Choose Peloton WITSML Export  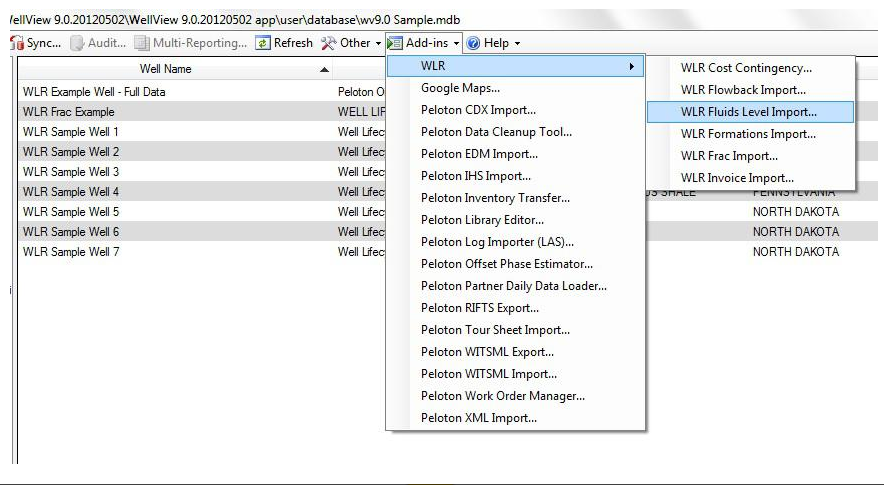click(x=515, y=352)
